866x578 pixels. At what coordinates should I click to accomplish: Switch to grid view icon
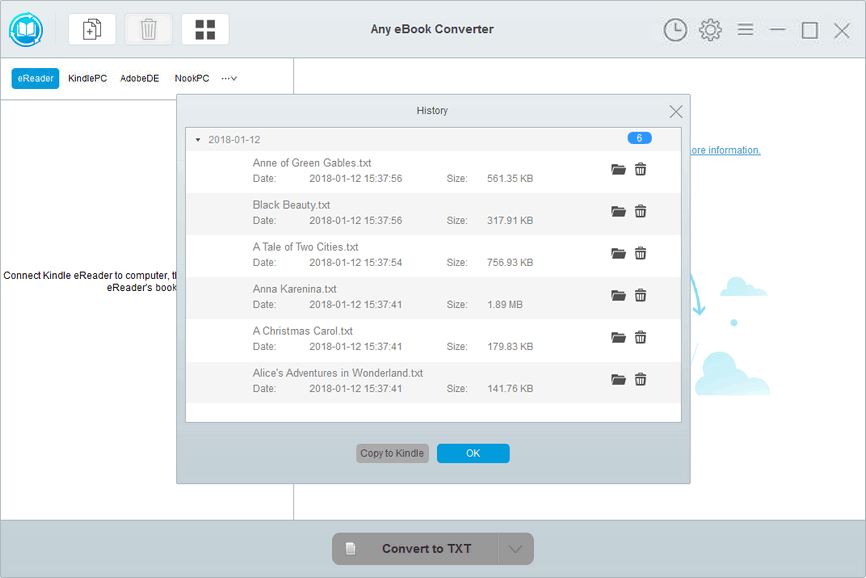[205, 29]
